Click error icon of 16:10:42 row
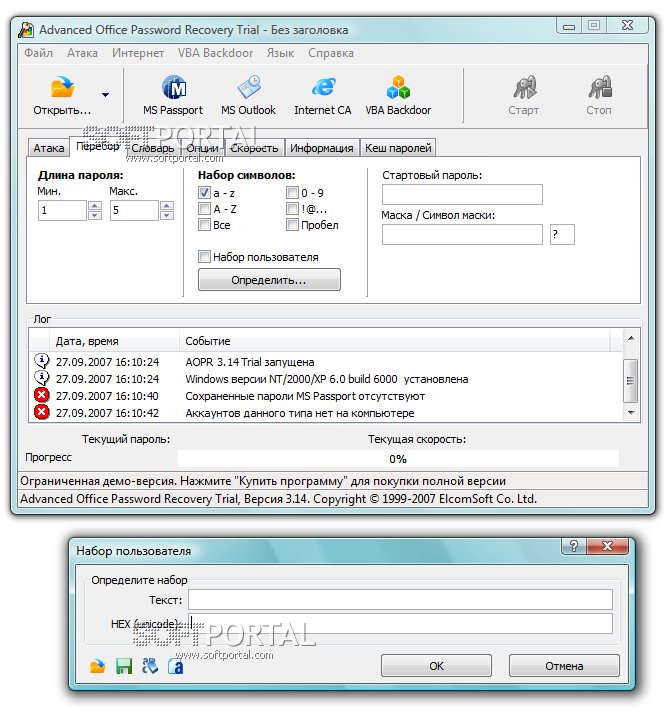 coord(42,412)
